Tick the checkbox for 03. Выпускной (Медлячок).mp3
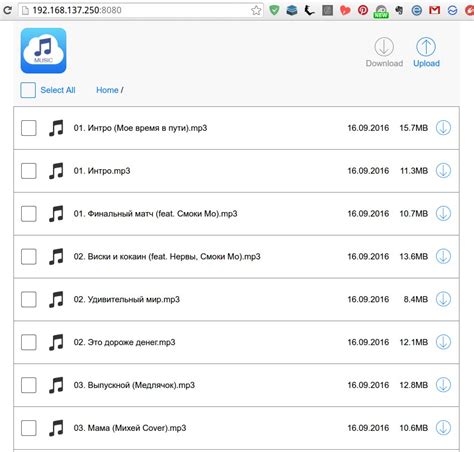The image size is (474, 452). (29, 385)
